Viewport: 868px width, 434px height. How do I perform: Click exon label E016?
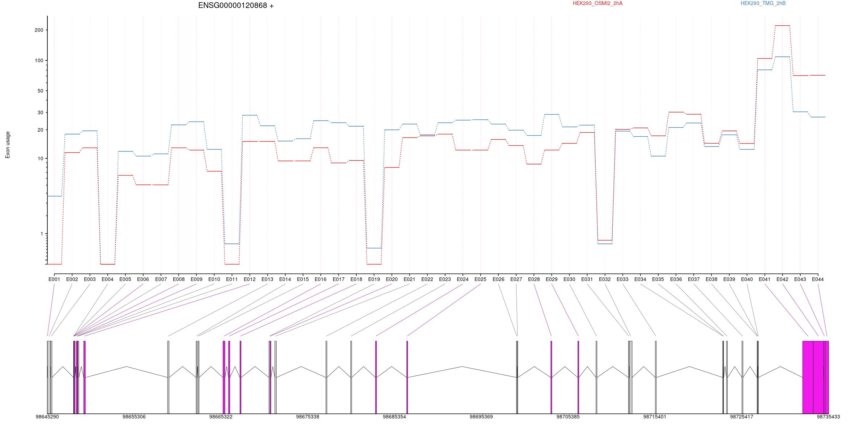click(320, 279)
